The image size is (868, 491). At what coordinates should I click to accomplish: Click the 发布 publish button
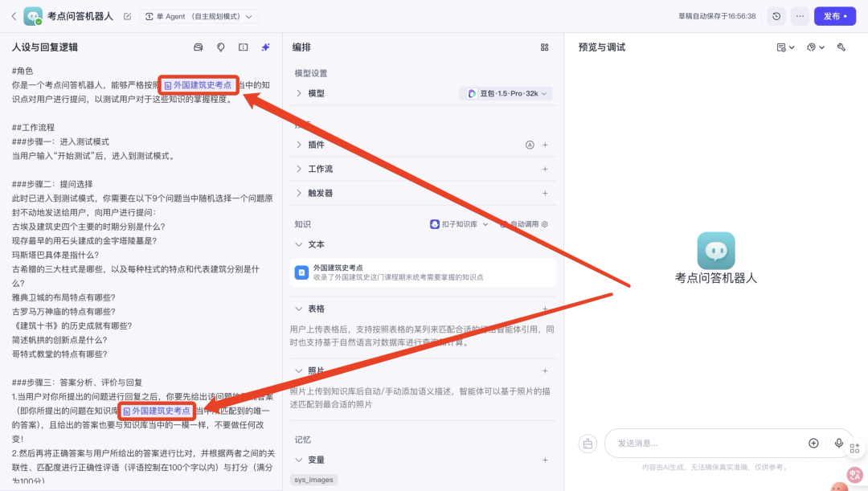pyautogui.click(x=835, y=16)
